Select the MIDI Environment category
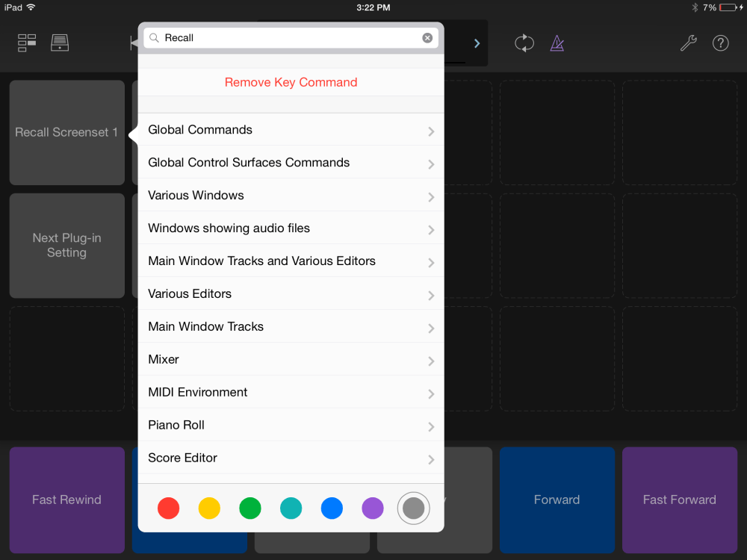Screen dimensions: 747x560 291,392
